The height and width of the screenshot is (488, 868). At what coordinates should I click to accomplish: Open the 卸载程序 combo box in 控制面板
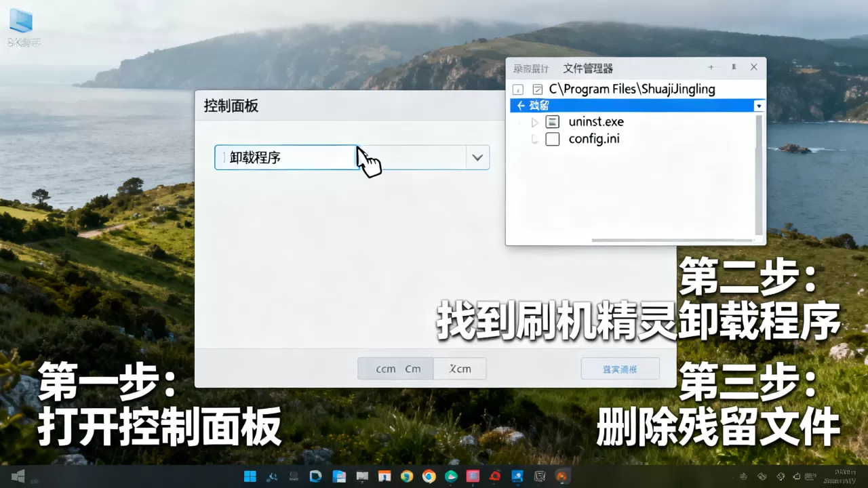[352, 157]
